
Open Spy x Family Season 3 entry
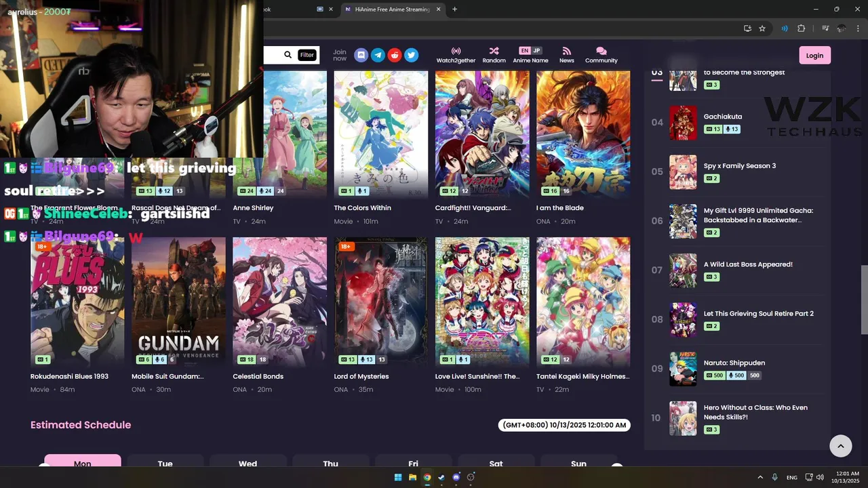(x=740, y=166)
